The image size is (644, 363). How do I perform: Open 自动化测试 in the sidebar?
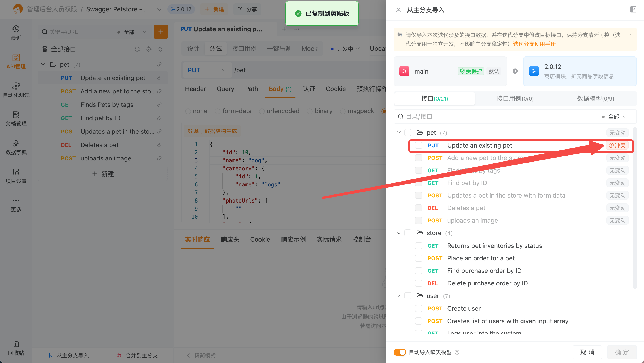16,90
